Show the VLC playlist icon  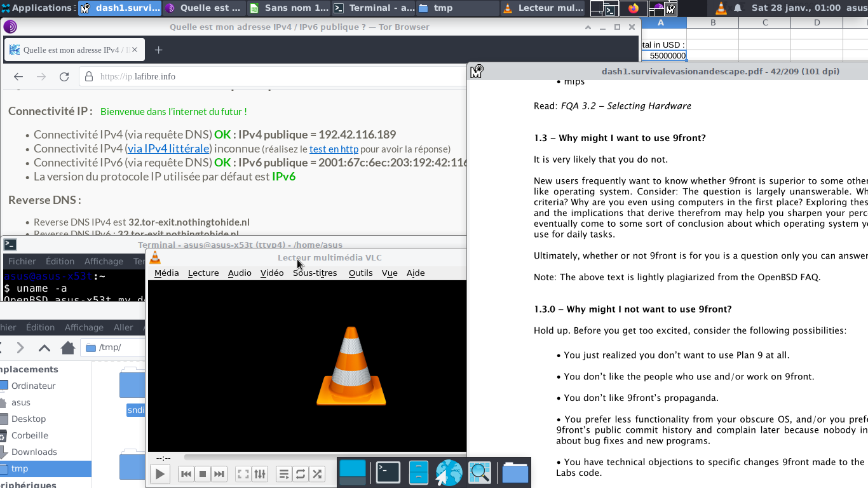[x=284, y=474]
